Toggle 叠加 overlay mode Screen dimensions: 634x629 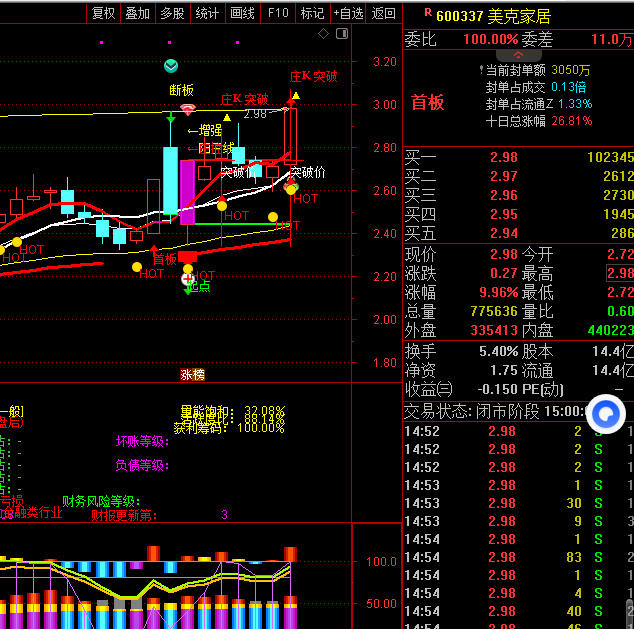coord(137,13)
